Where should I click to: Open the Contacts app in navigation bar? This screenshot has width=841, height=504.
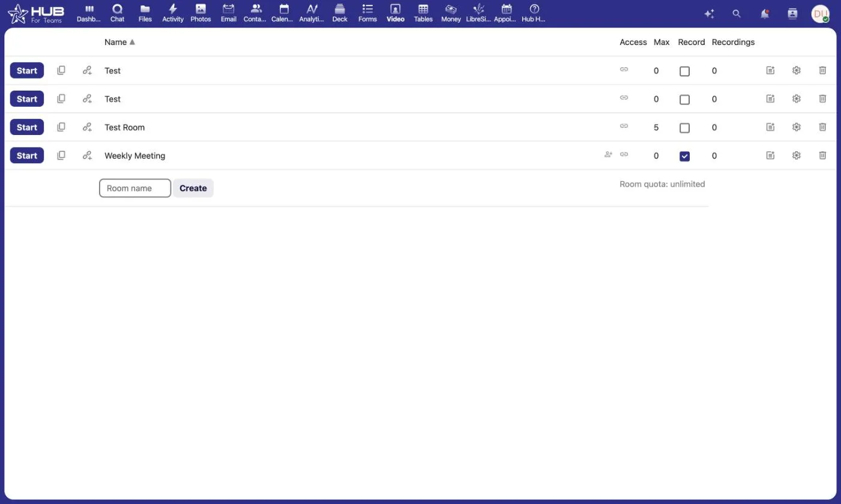256,13
